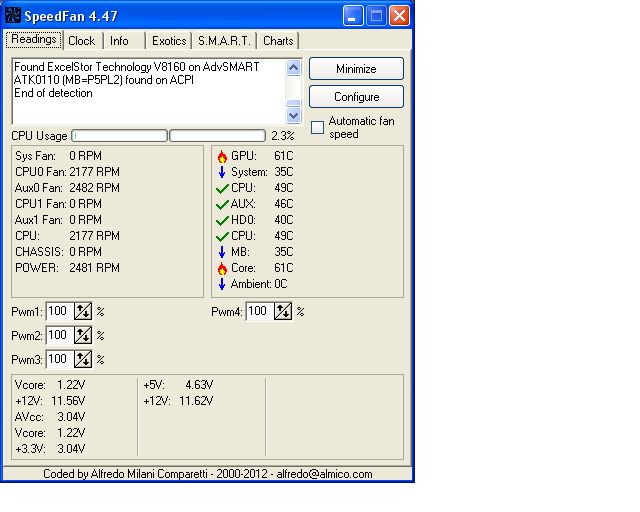The image size is (640, 512).
Task: Open the Charts tab
Action: click(278, 41)
